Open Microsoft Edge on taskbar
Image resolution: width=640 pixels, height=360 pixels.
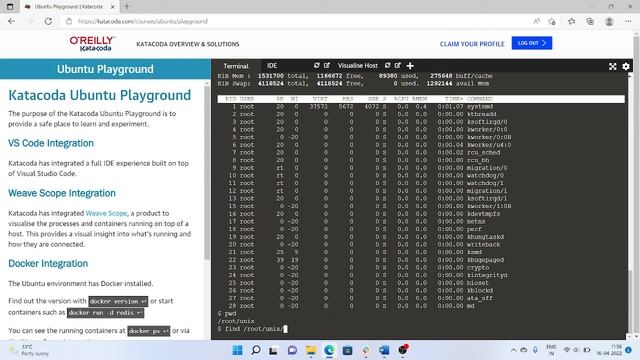pyautogui.click(x=329, y=350)
